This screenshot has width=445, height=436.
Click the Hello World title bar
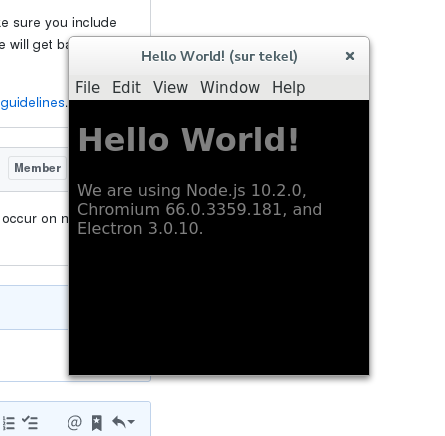pyautogui.click(x=219, y=56)
